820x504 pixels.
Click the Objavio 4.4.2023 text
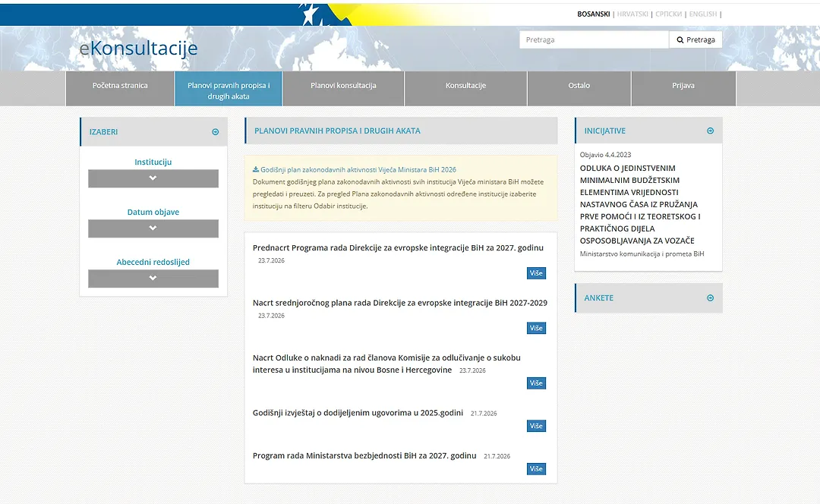tap(606, 155)
